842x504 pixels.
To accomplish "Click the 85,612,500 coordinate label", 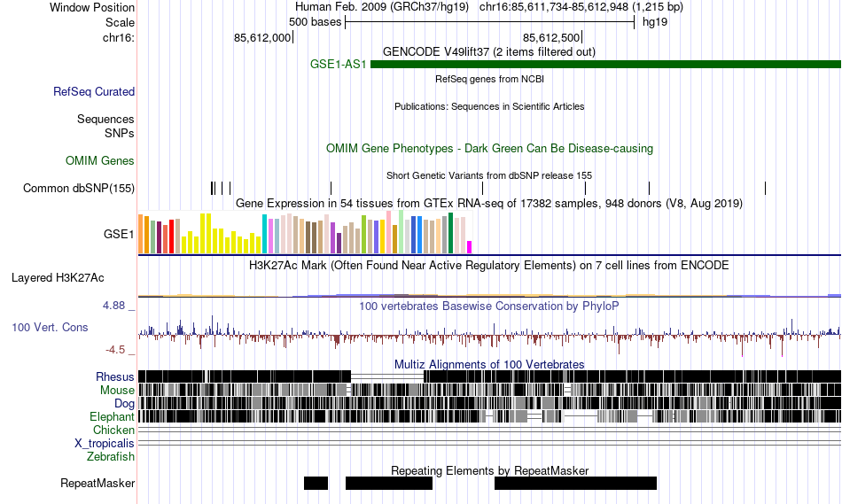I will coord(551,37).
